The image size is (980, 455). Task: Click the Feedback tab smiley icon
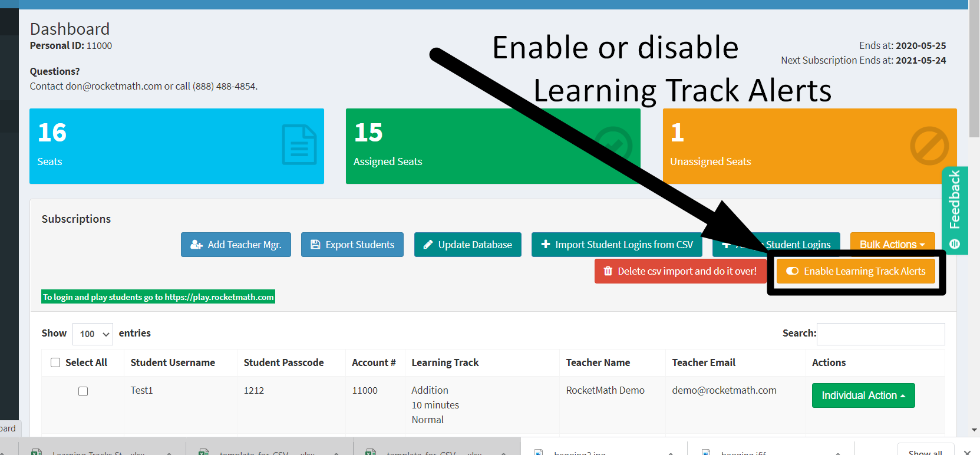point(955,244)
